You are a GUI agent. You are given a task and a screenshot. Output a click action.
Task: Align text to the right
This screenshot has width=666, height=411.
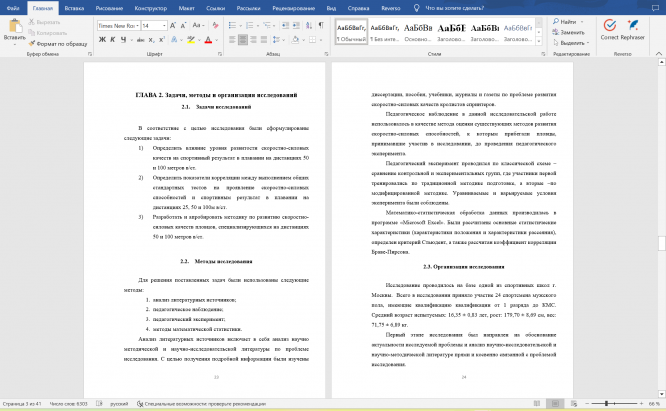pyautogui.click(x=254, y=40)
